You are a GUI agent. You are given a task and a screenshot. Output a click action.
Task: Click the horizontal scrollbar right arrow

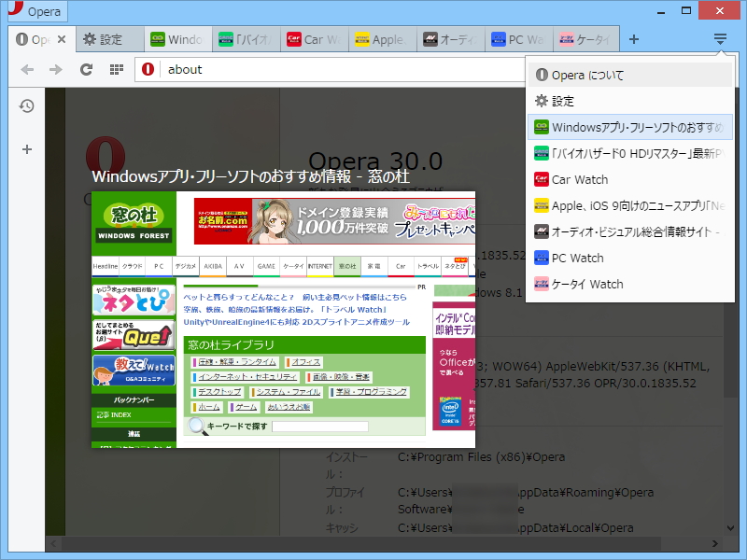[714, 543]
